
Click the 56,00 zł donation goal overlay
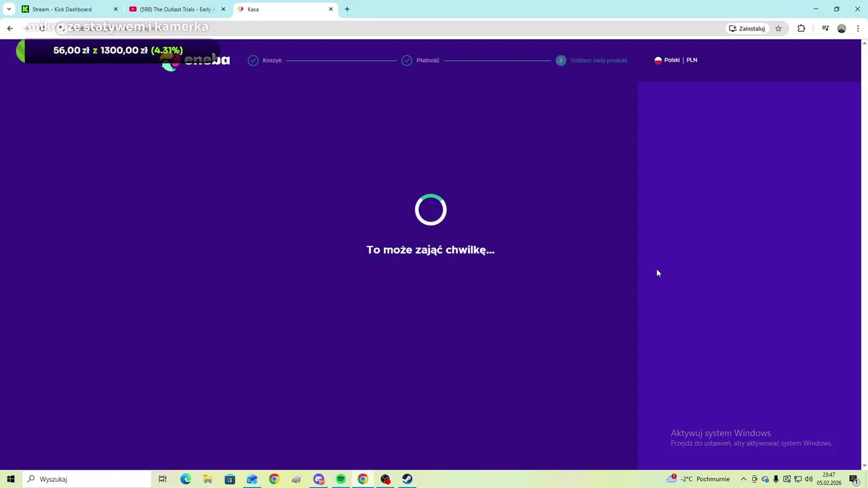click(x=117, y=50)
